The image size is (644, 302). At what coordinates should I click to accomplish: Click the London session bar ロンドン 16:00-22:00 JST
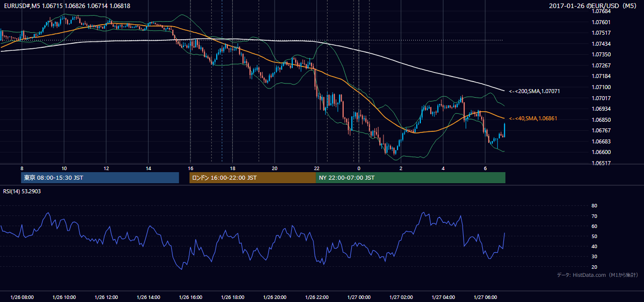(x=252, y=178)
